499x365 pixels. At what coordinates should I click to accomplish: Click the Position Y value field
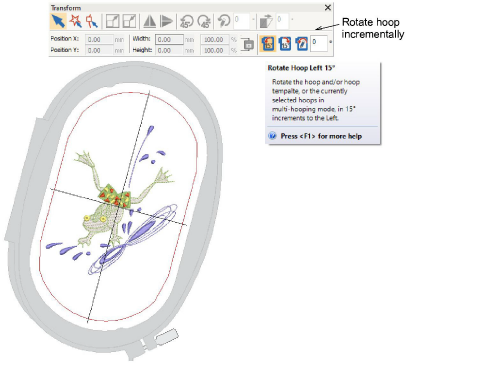pyautogui.click(x=99, y=50)
